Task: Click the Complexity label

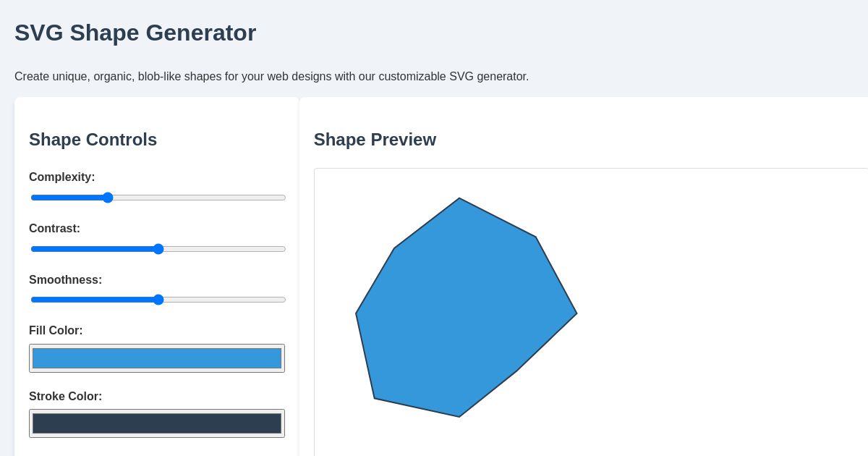Action: (62, 177)
